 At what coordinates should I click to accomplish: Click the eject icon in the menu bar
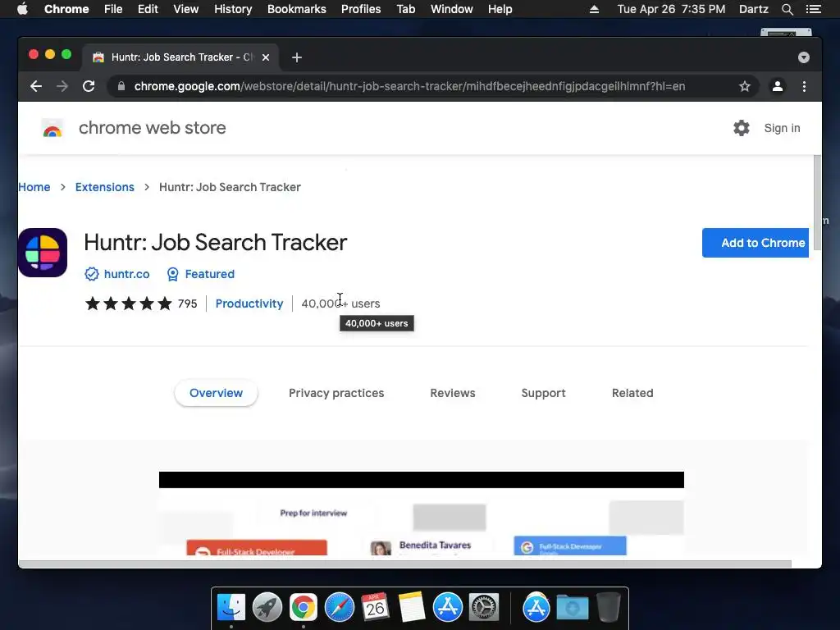tap(594, 9)
